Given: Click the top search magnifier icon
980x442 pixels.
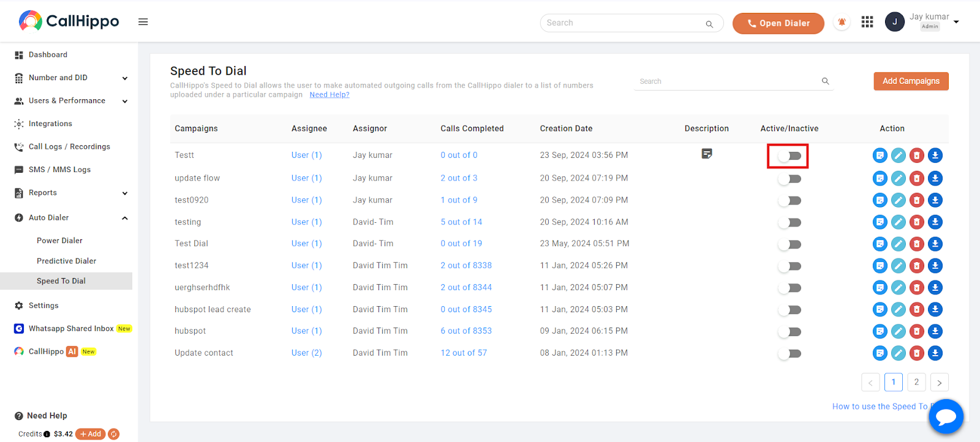Looking at the screenshot, I should 709,24.
